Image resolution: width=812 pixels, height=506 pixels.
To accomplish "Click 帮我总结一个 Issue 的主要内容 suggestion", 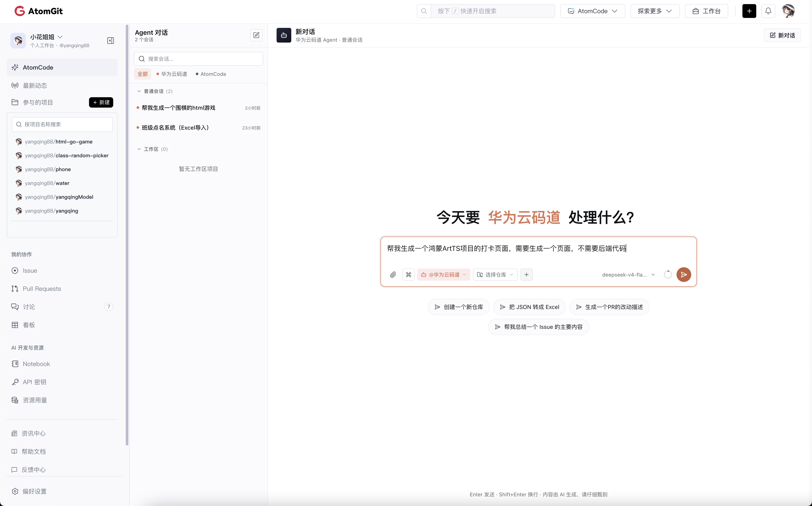I will click(538, 327).
